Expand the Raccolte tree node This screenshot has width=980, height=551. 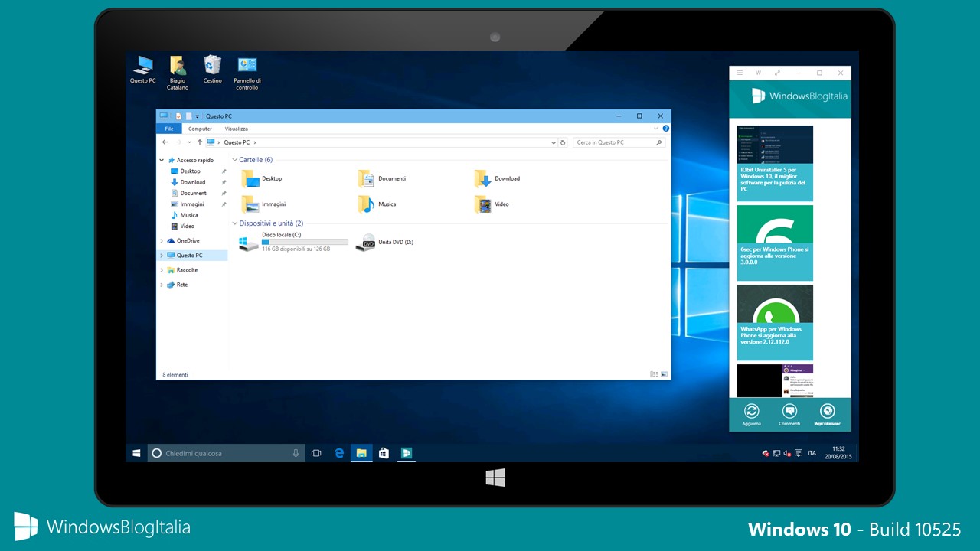pyautogui.click(x=162, y=270)
